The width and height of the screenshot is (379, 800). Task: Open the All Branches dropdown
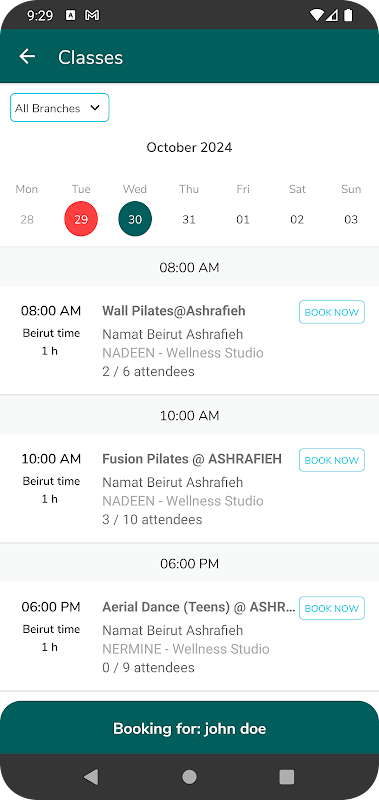[60, 108]
